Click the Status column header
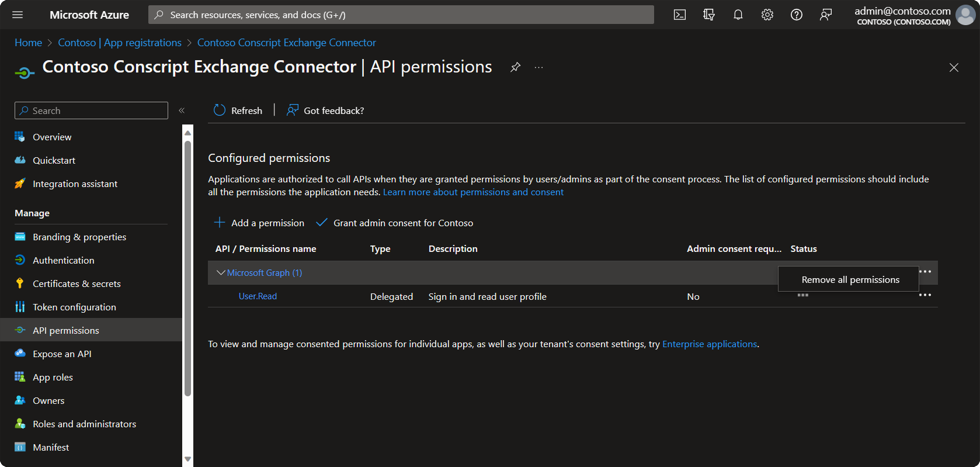This screenshot has height=467, width=980. coord(804,249)
